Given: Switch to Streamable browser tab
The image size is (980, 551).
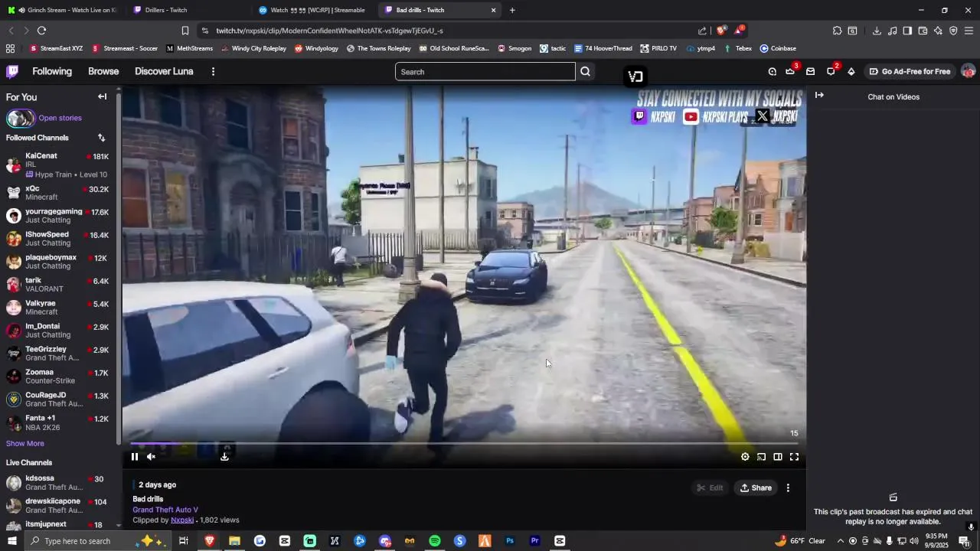Looking at the screenshot, I should [314, 10].
